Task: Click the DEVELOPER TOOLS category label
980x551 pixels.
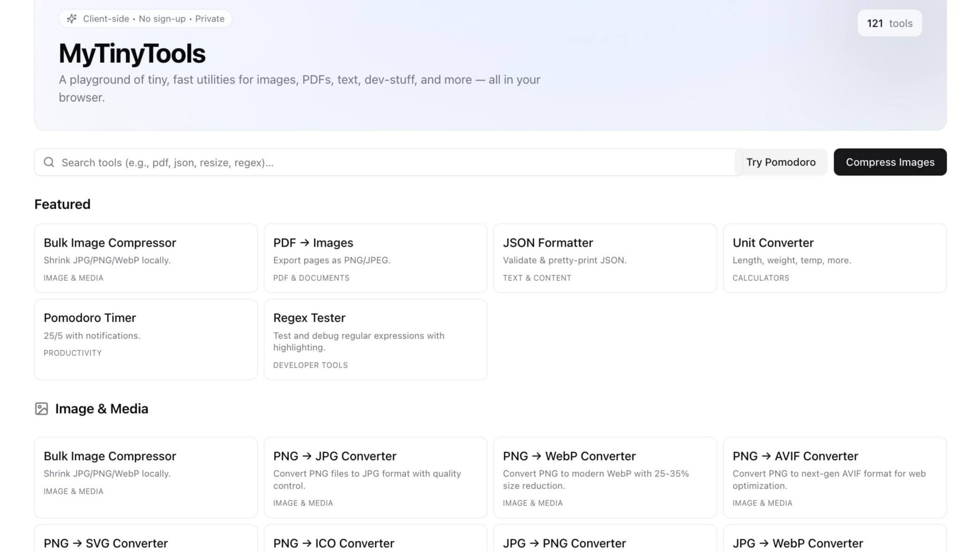Action: [x=311, y=365]
